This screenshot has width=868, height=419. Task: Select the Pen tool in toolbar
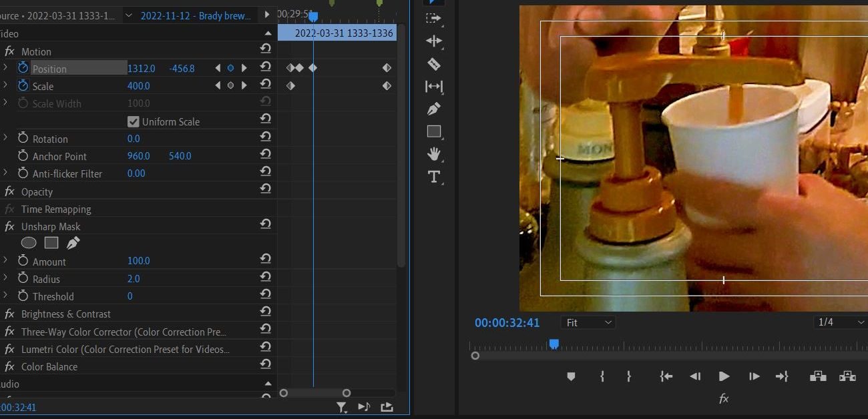click(x=434, y=109)
